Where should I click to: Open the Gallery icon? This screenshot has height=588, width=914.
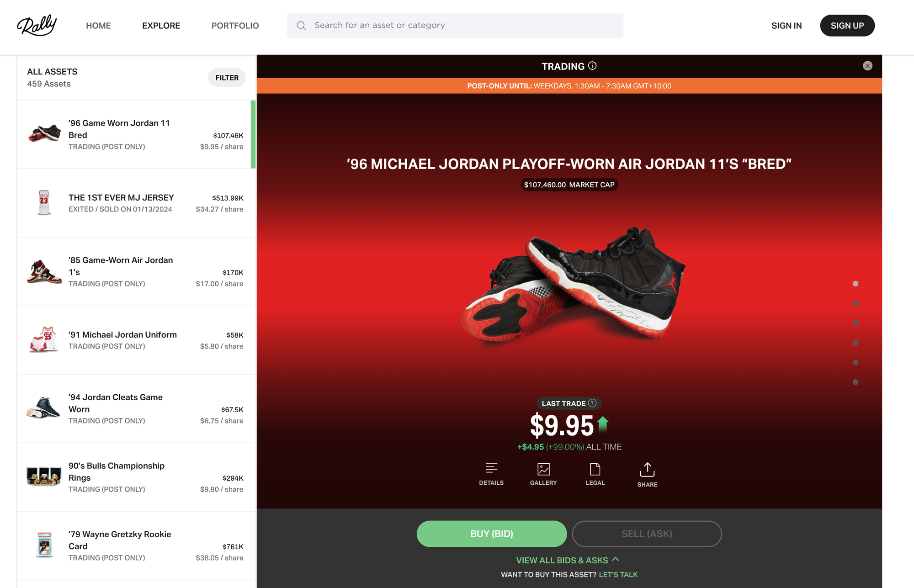543,469
